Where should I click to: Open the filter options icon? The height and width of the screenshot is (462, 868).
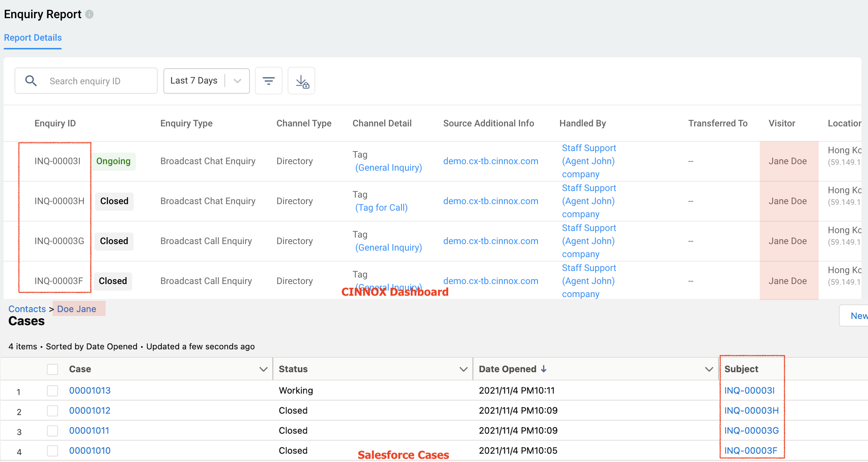268,81
